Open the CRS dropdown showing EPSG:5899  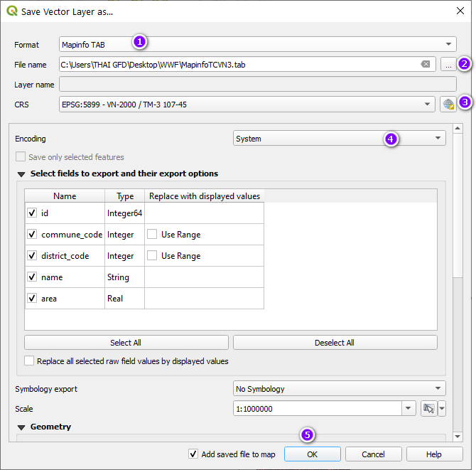click(247, 105)
